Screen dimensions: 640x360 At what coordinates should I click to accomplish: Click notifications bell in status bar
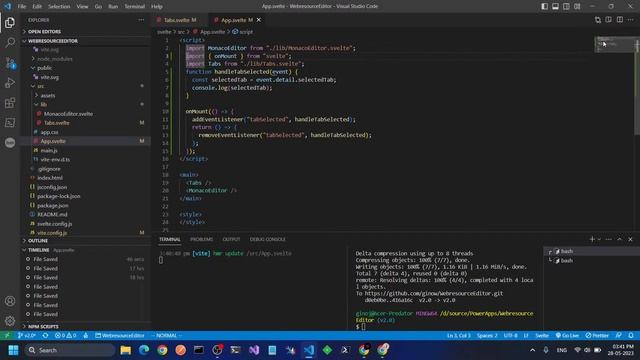point(631,336)
